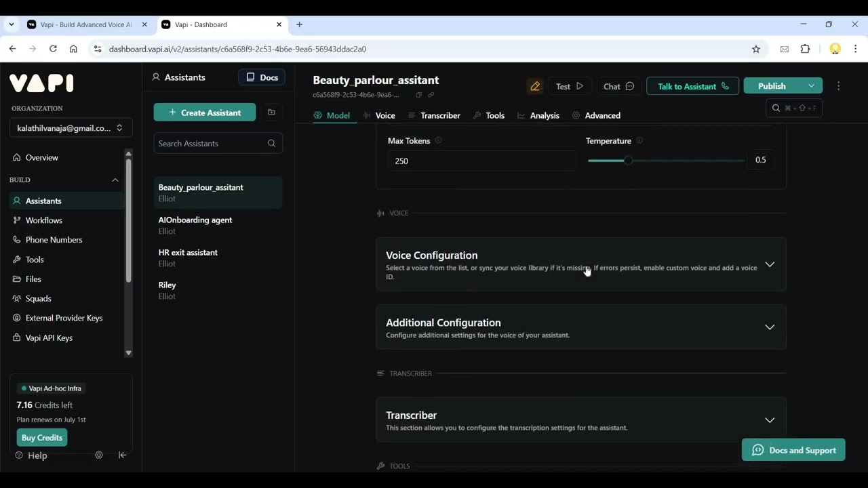868x488 pixels.
Task: Click the link icon next to assistant ID
Action: coord(431,95)
